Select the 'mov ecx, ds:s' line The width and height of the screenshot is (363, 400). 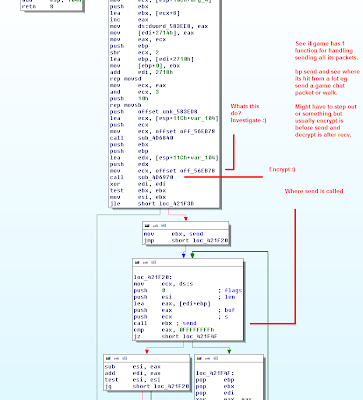tap(163, 284)
